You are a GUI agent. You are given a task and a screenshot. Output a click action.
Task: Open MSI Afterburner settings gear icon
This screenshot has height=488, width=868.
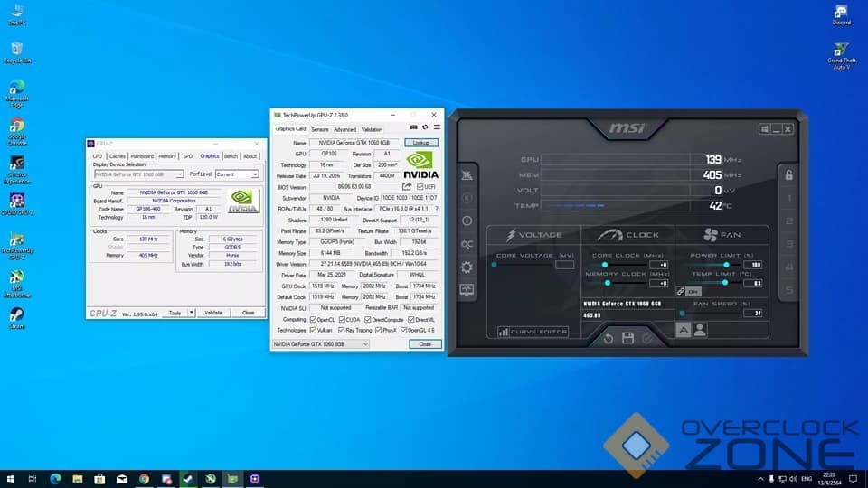(x=467, y=267)
